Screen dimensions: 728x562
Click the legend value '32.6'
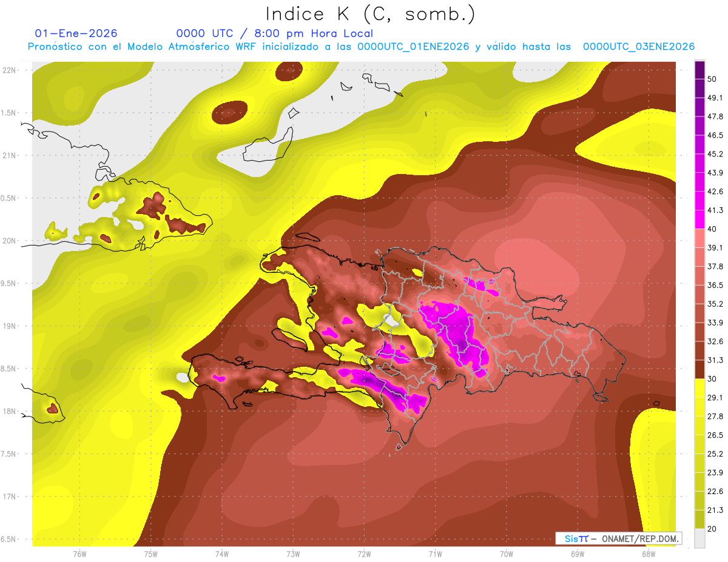pyautogui.click(x=715, y=341)
